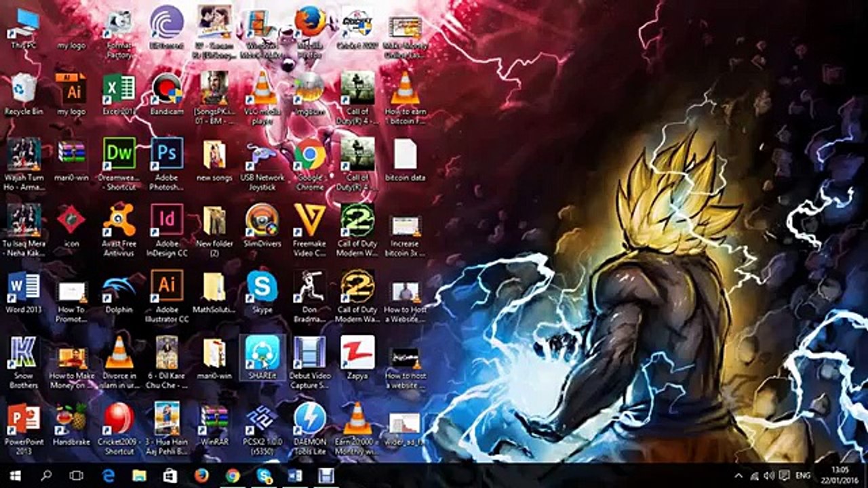Image resolution: width=868 pixels, height=488 pixels.
Task: Open the Word 2013 desktop shortcut
Action: point(24,292)
